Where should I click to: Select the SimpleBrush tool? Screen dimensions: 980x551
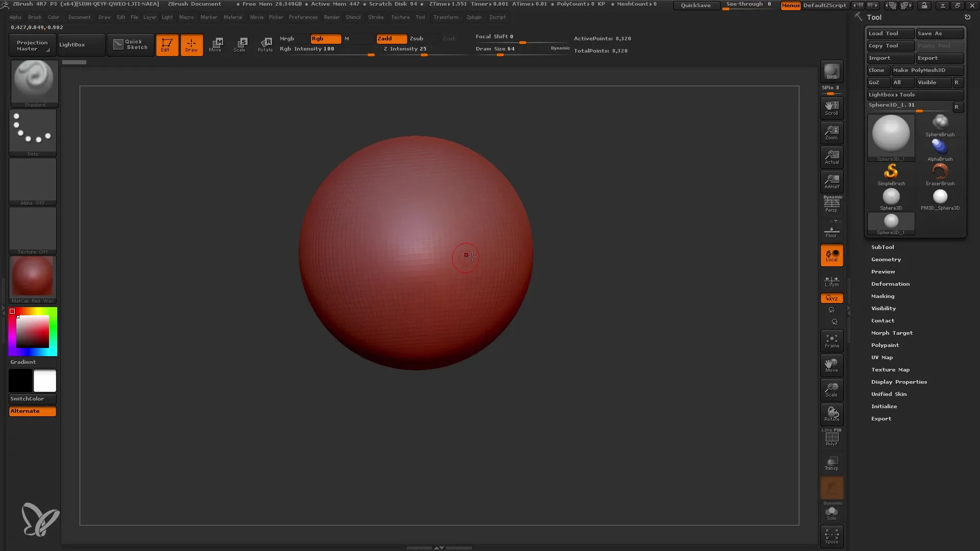(891, 174)
